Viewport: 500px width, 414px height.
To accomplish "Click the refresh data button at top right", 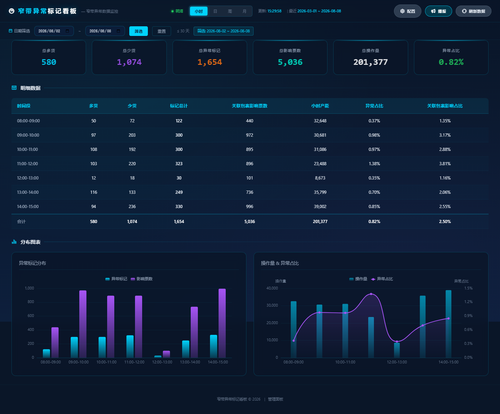I will (473, 11).
